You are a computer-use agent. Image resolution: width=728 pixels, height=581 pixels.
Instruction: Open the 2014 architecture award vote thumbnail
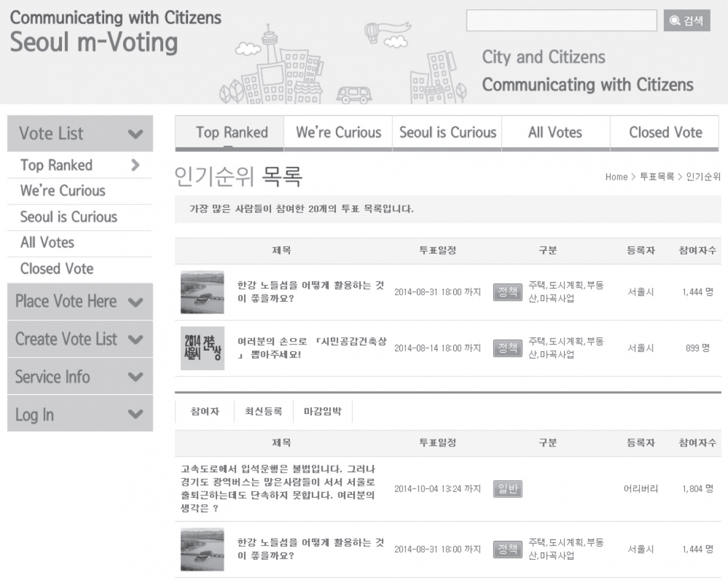click(202, 348)
